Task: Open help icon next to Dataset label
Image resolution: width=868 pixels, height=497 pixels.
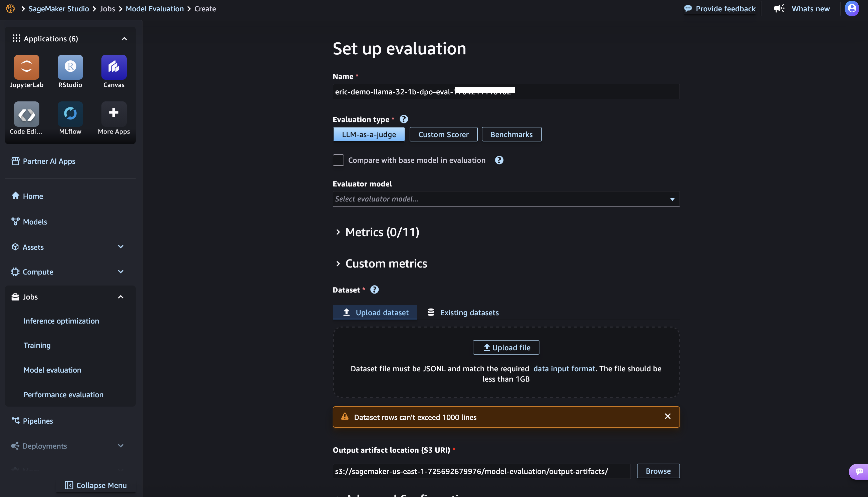Action: [374, 290]
